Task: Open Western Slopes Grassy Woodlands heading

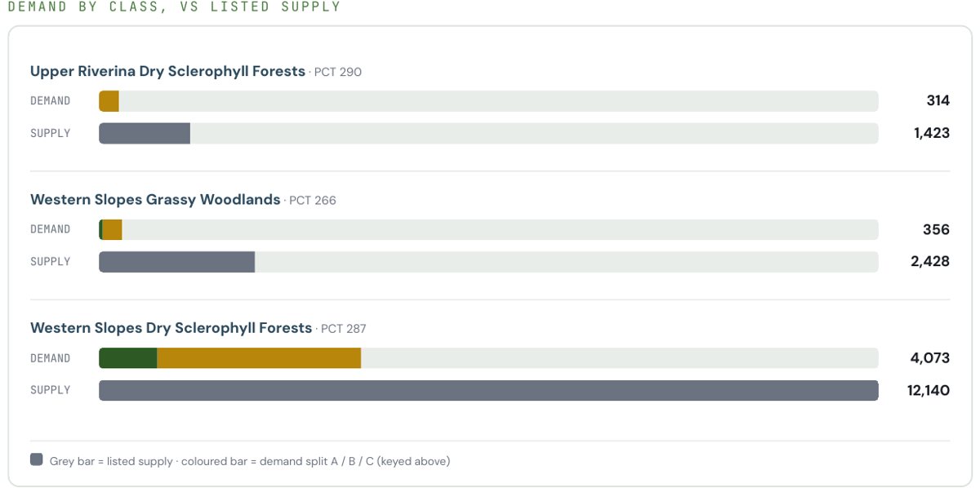Action: (155, 200)
